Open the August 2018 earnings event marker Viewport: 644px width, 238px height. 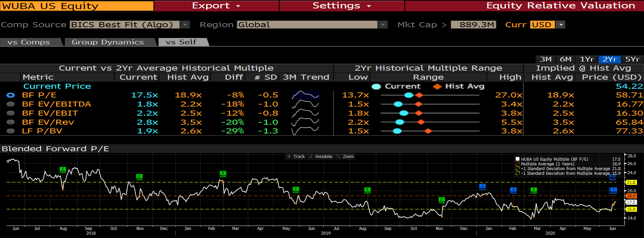click(x=62, y=170)
